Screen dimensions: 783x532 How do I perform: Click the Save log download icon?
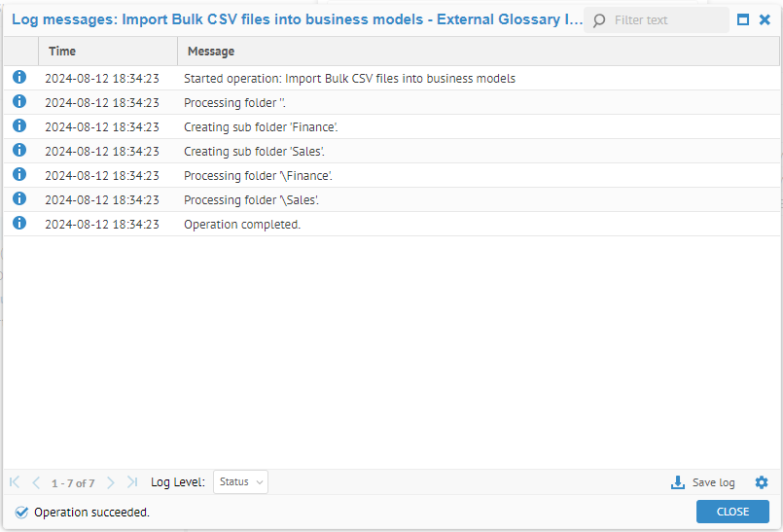click(x=678, y=482)
